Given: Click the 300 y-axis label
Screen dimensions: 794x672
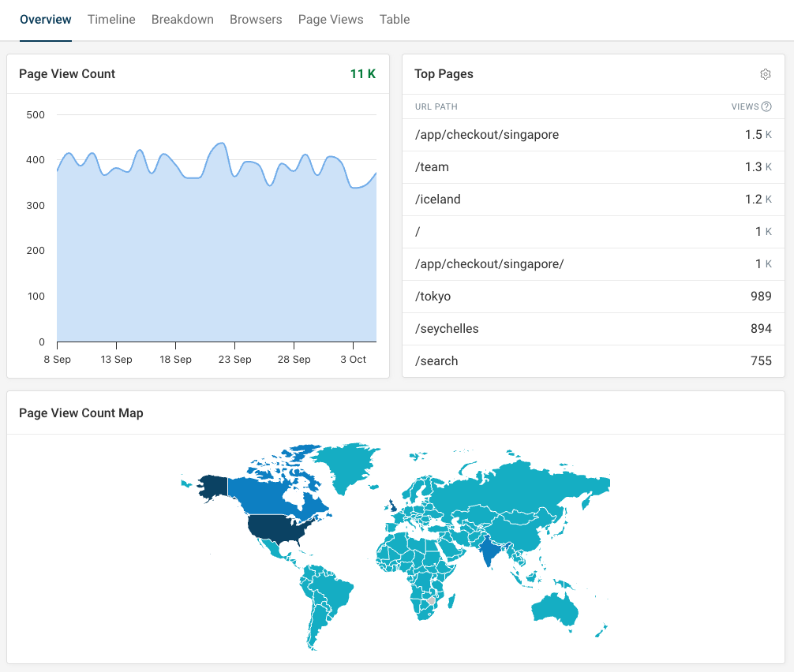Looking at the screenshot, I should pyautogui.click(x=36, y=205).
